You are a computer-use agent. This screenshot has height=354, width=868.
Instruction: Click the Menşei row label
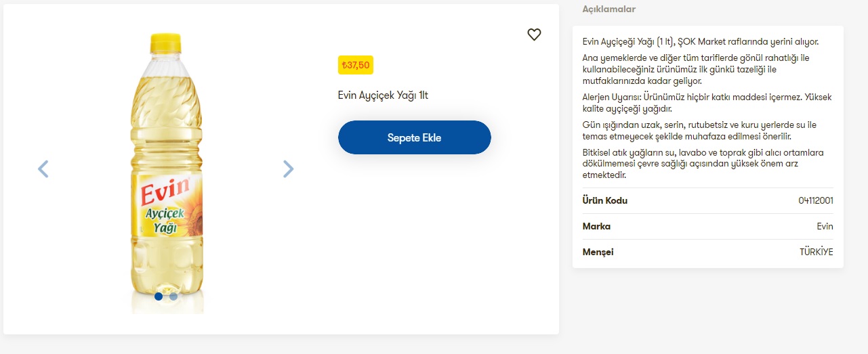598,252
